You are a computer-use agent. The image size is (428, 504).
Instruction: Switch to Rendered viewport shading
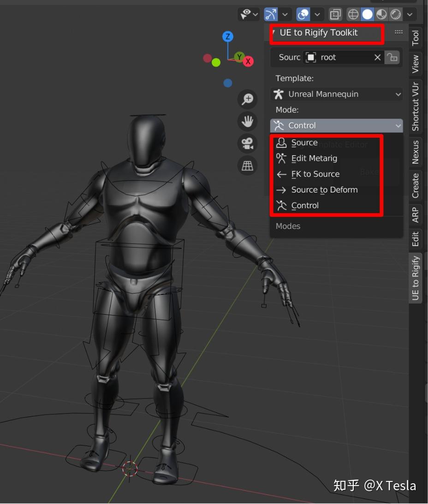tap(396, 14)
